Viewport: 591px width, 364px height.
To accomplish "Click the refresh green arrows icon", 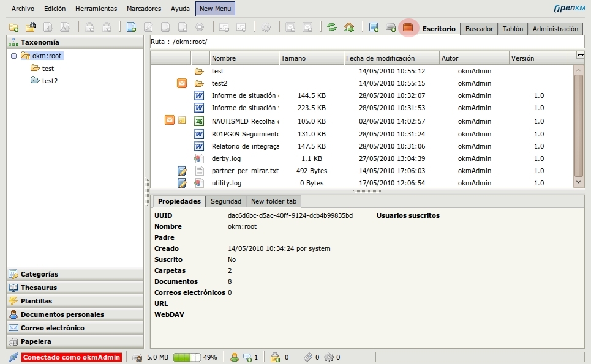I will coord(332,27).
